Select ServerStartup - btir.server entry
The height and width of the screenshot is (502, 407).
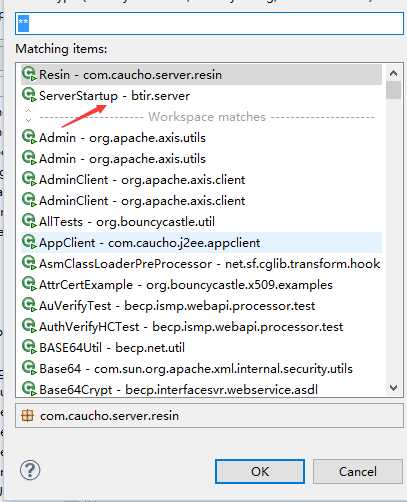pyautogui.click(x=201, y=96)
